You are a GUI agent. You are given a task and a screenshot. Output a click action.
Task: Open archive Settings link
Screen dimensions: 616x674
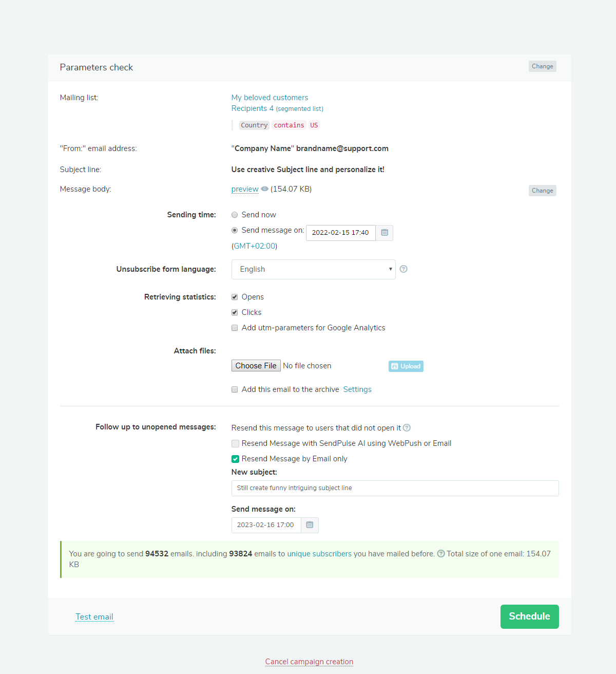click(x=357, y=389)
